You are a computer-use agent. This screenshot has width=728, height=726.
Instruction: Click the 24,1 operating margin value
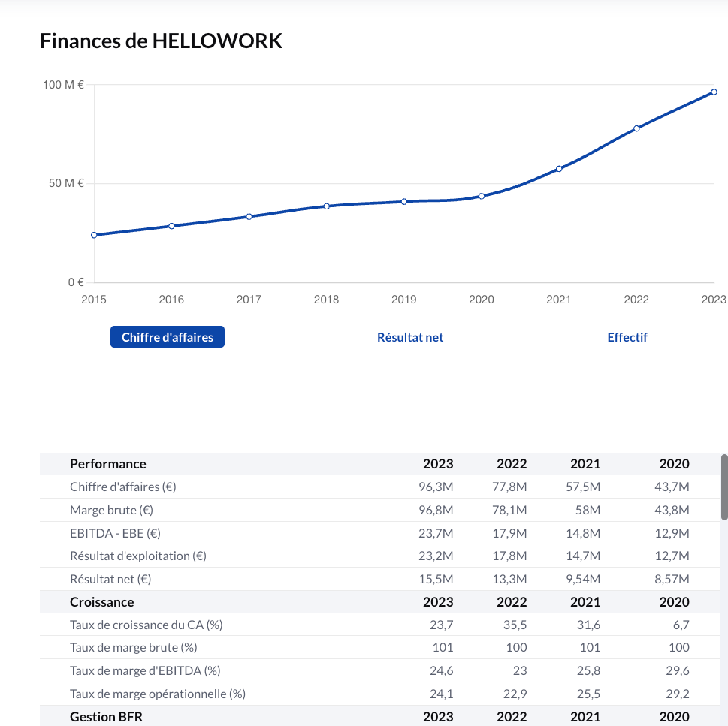point(442,694)
